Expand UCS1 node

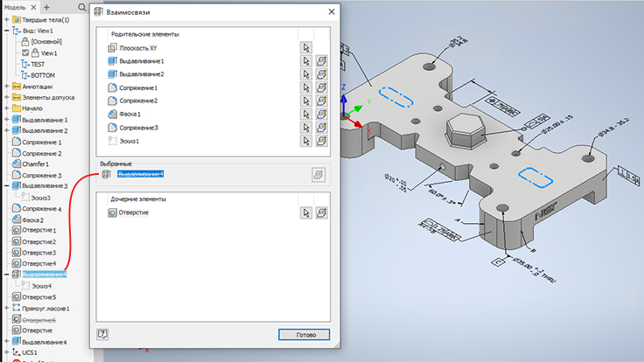tap(7, 352)
